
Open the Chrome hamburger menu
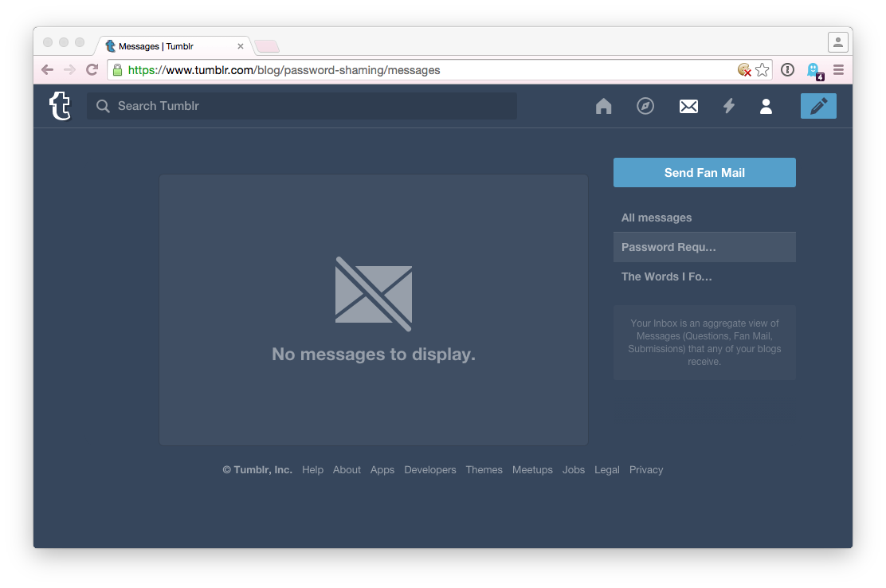point(838,70)
